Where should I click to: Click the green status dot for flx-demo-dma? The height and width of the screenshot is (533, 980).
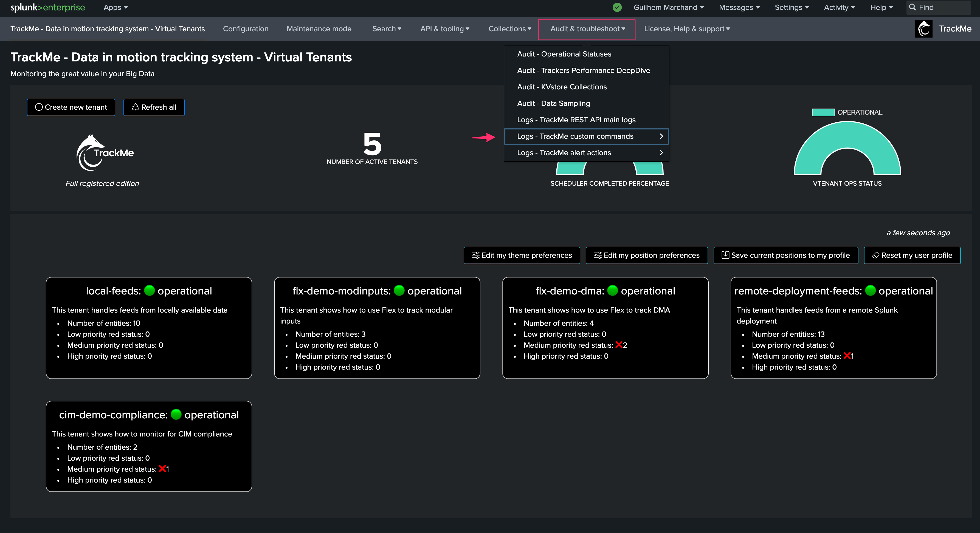coord(612,290)
